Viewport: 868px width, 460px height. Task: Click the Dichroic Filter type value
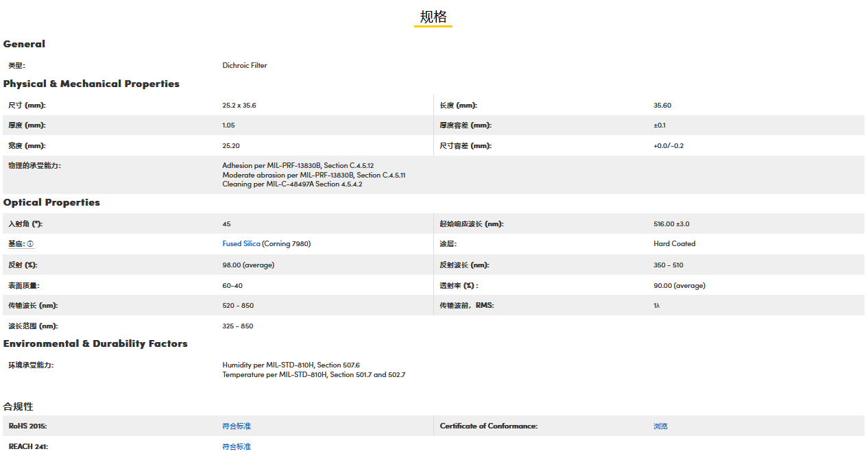coord(245,66)
